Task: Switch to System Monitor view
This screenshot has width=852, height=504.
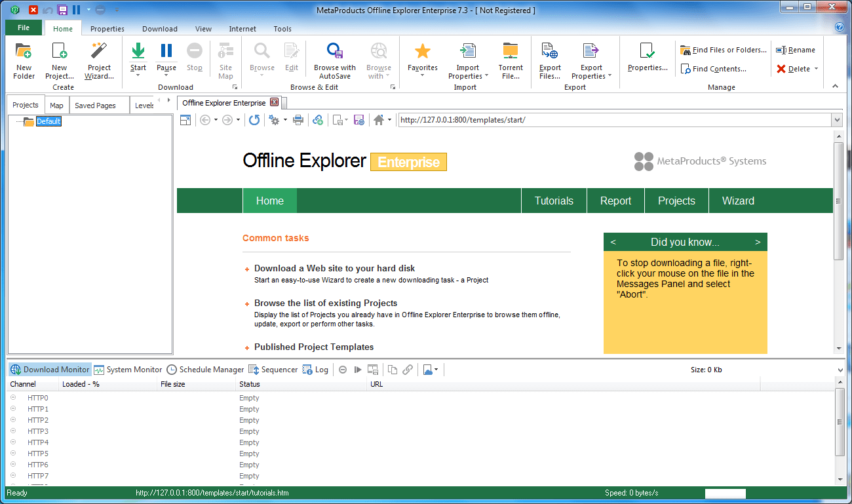Action: coord(128,370)
